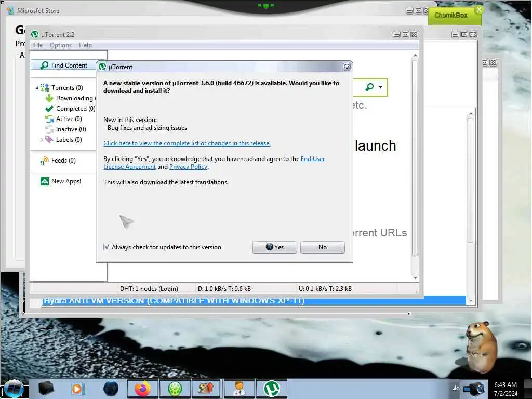
Task: Open the complete list of changes link
Action: (x=187, y=143)
